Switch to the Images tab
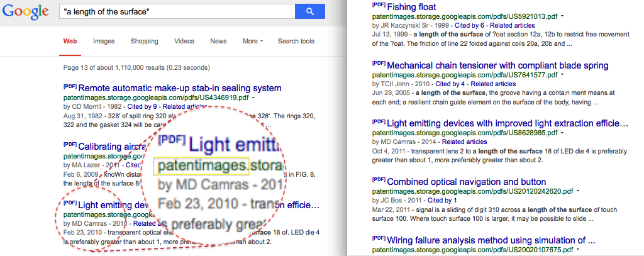This screenshot has width=644, height=256. point(104,41)
